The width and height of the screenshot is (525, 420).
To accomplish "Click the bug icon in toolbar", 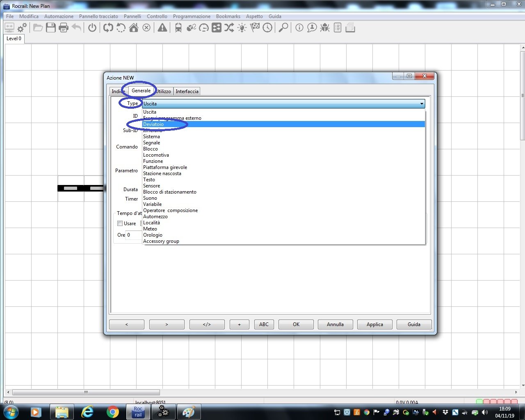I will tap(325, 28).
